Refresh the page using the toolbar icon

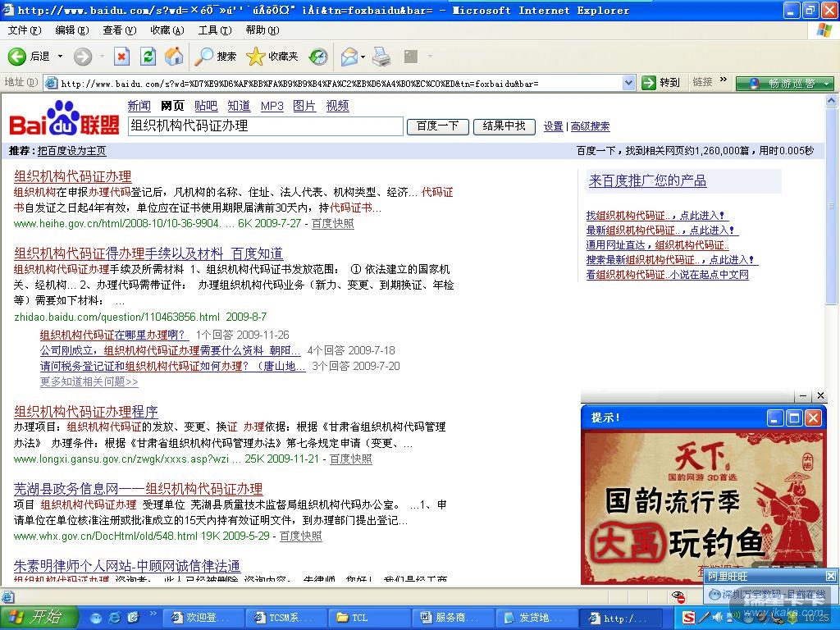pyautogui.click(x=148, y=57)
